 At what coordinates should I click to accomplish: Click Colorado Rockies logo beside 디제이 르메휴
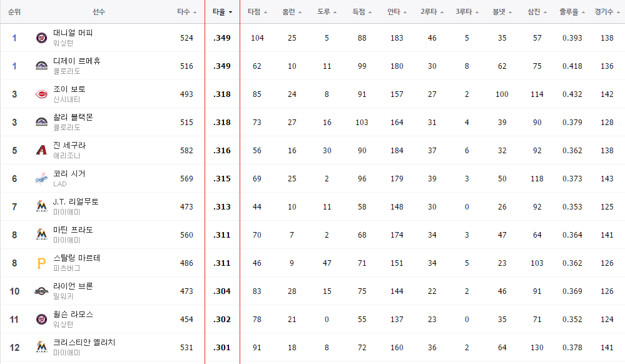41,66
